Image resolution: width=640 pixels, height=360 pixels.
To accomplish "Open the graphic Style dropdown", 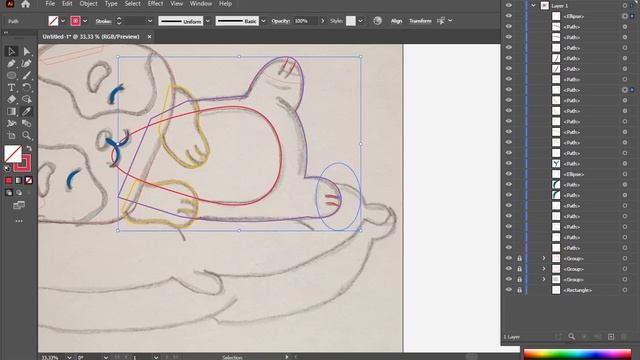I will click(x=360, y=21).
